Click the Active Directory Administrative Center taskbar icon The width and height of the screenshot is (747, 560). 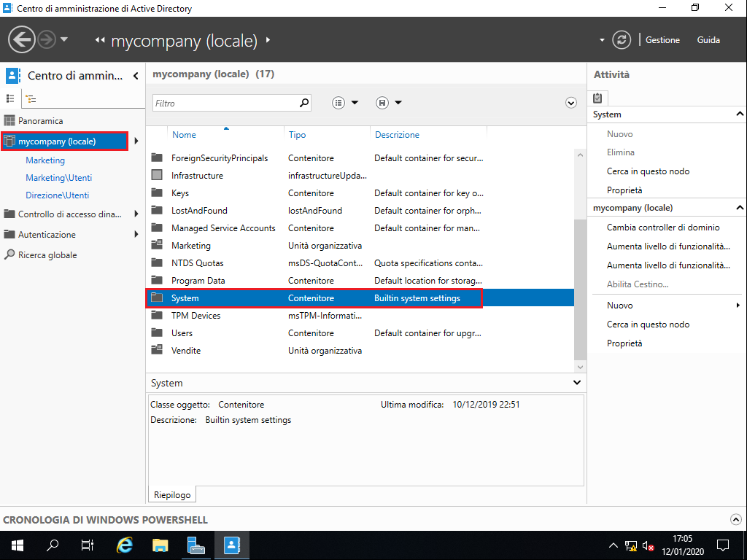(x=231, y=545)
